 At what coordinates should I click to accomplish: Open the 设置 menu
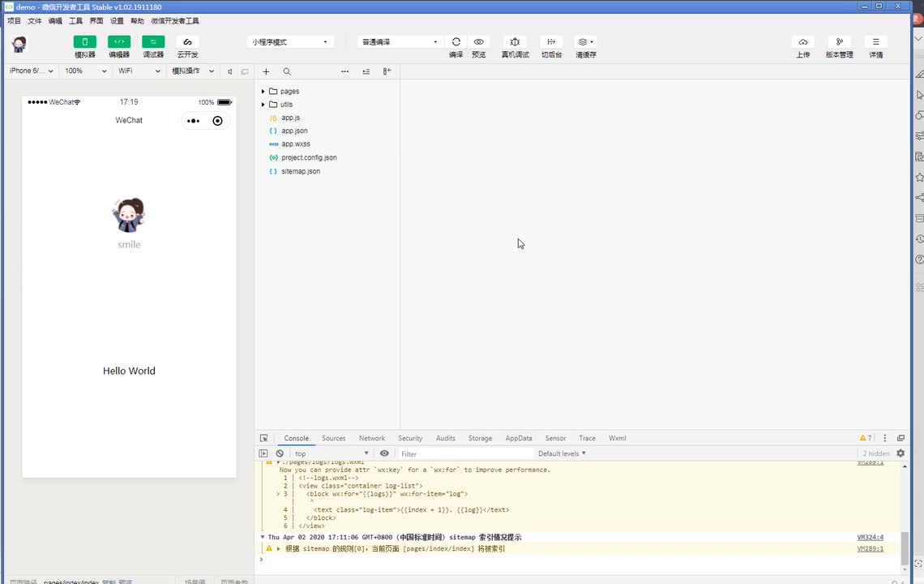118,20
